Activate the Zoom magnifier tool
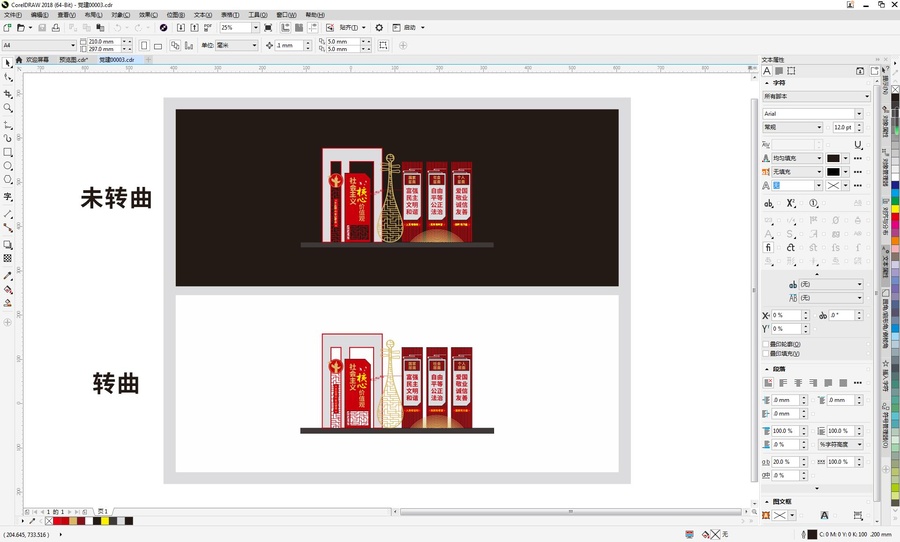The width and height of the screenshot is (900, 542). pyautogui.click(x=7, y=108)
